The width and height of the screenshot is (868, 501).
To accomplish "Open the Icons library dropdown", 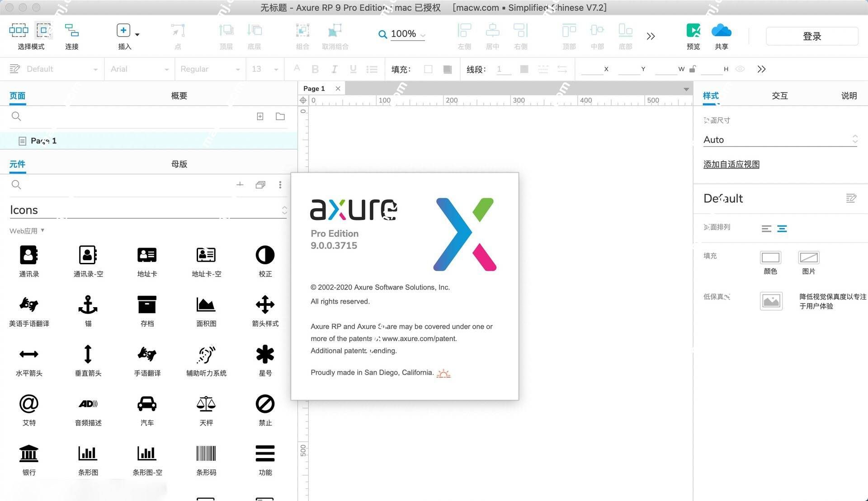I will point(148,210).
